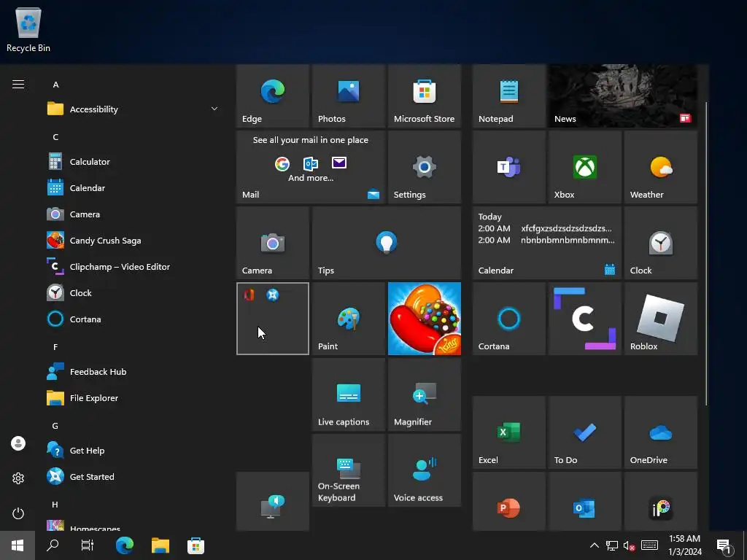The width and height of the screenshot is (747, 560).
Task: Expand the Accessibility folder chevron
Action: (x=214, y=109)
